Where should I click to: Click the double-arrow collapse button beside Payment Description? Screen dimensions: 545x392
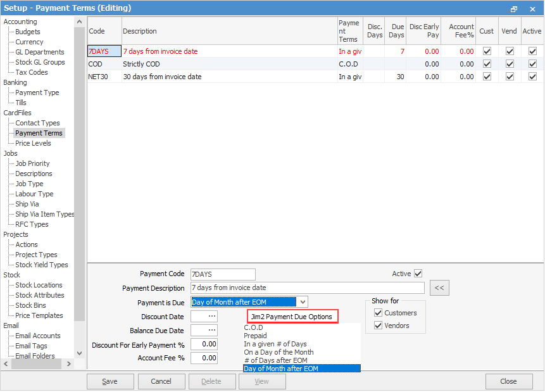439,288
